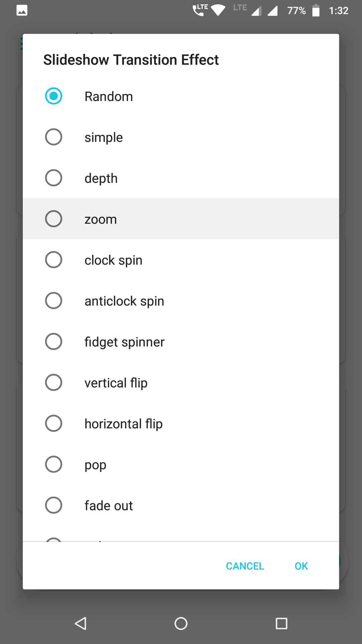Confirm selection with OK button
The image size is (362, 644).
(x=301, y=566)
